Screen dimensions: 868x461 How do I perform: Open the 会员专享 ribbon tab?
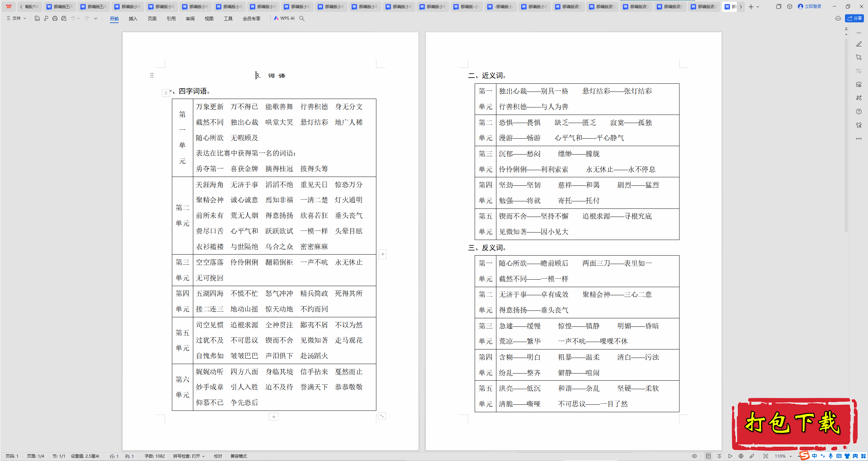252,19
